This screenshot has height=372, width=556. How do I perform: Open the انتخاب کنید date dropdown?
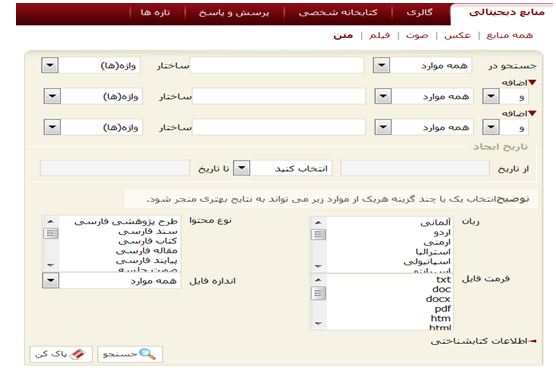pyautogui.click(x=241, y=168)
